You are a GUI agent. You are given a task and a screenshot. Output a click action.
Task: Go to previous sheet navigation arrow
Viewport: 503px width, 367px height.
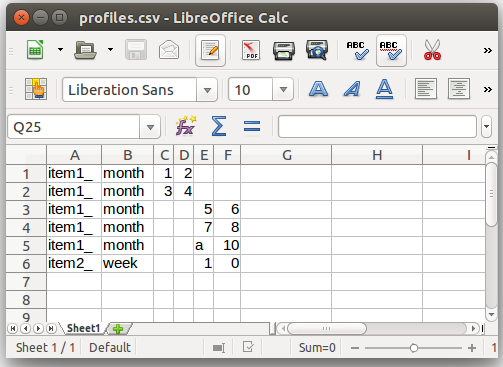tap(25, 329)
